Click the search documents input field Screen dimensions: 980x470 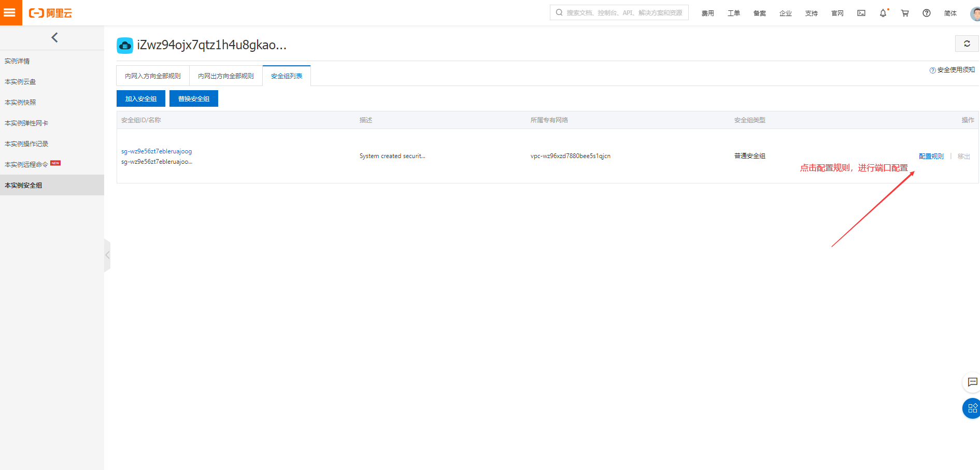[x=619, y=12]
